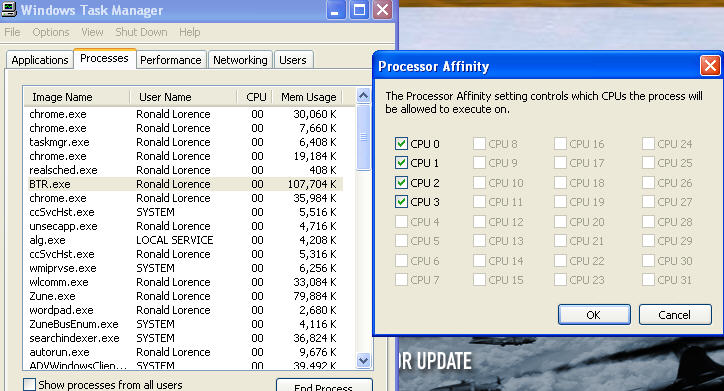Switch to the Applications tab
724x391 pixels.
click(40, 60)
